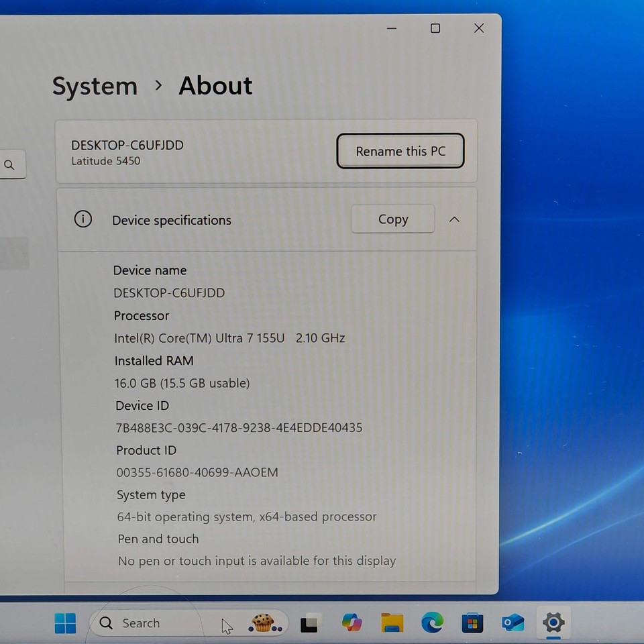The height and width of the screenshot is (644, 644).
Task: Open Settings from the taskbar gear icon
Action: [553, 623]
